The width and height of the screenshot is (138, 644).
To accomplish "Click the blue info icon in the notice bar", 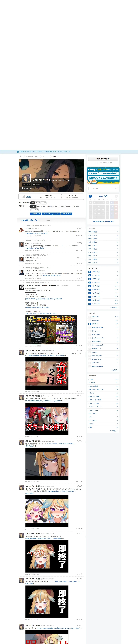I will pos(18,152).
